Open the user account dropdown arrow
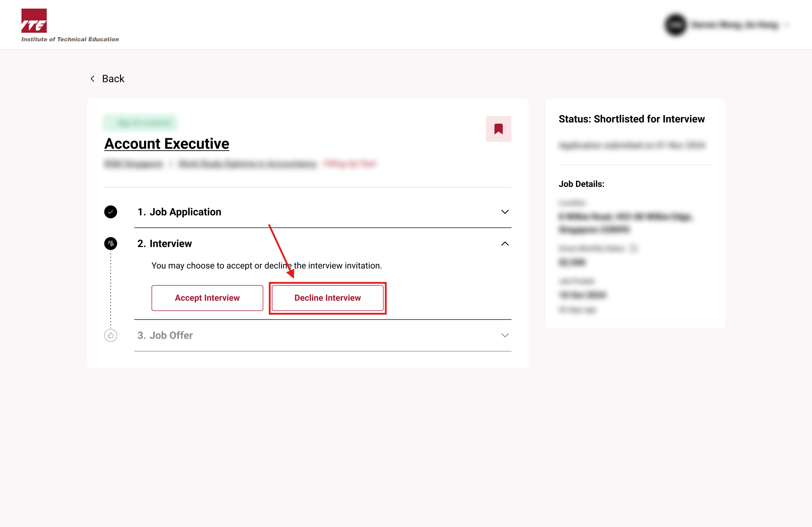812x527 pixels. click(x=787, y=25)
